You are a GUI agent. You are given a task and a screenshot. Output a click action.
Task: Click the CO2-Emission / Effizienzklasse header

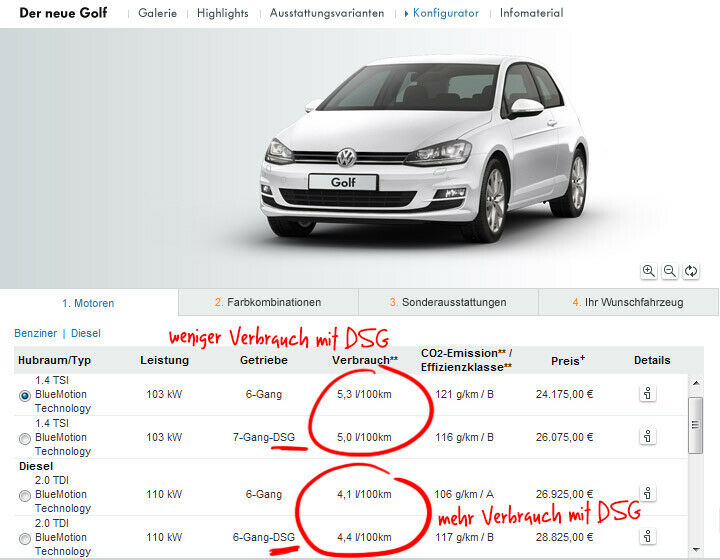466,360
